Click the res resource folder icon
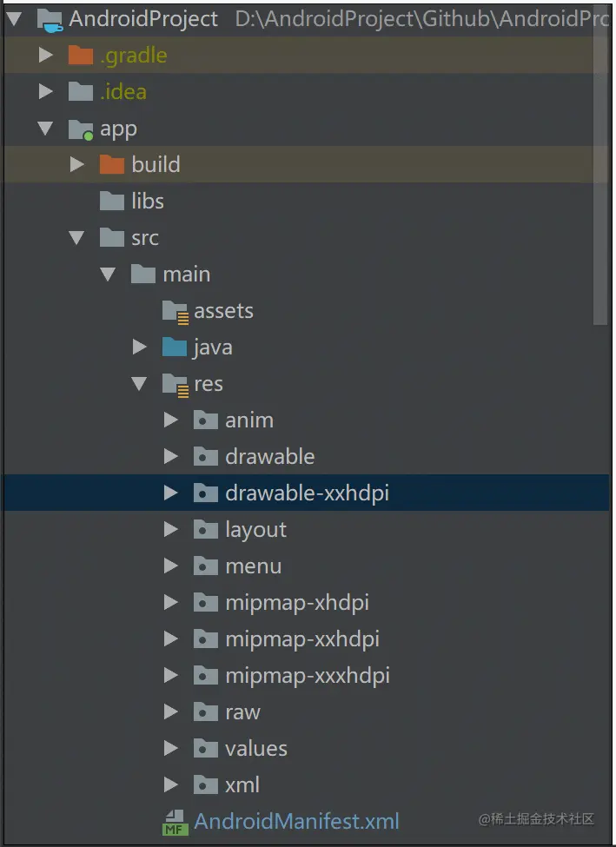This screenshot has width=616, height=847. click(x=176, y=385)
